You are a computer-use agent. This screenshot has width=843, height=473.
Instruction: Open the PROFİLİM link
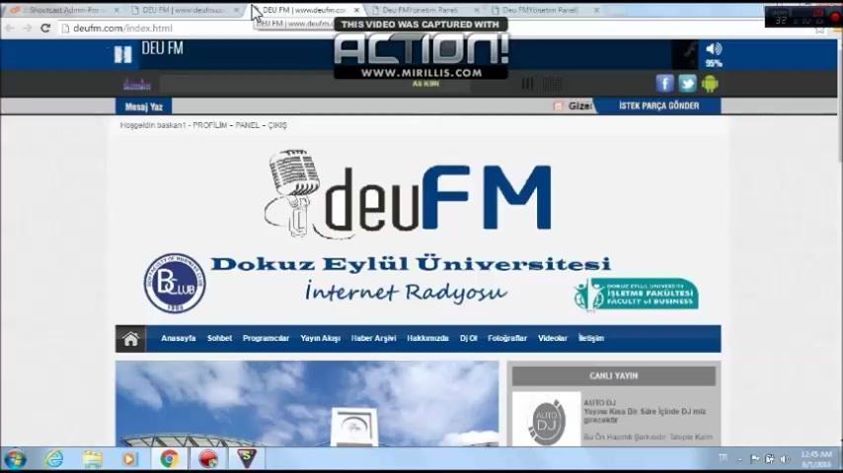pos(210,125)
